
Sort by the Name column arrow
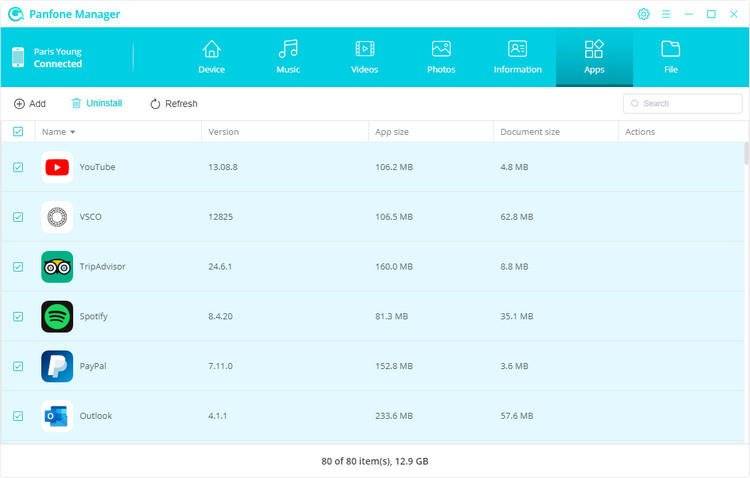pos(73,132)
